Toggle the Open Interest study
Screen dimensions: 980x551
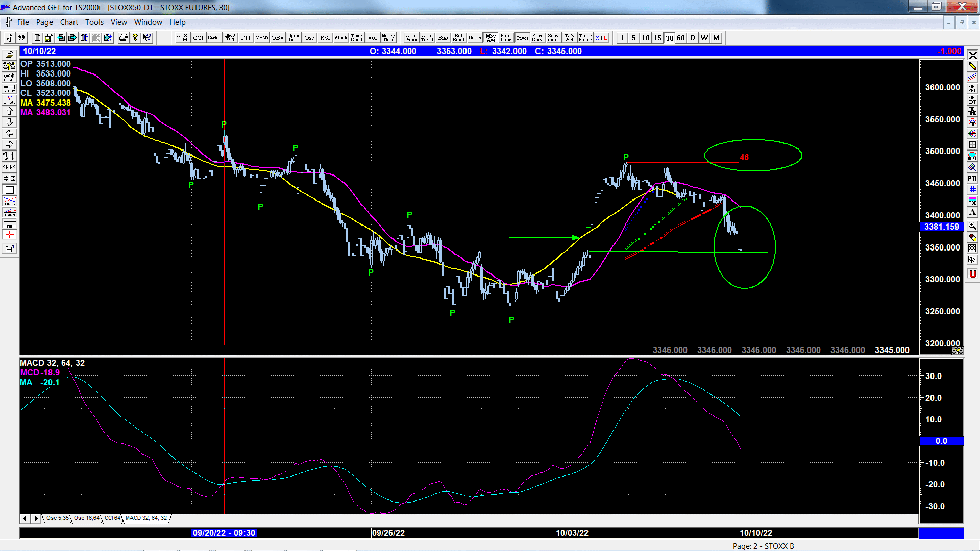click(293, 38)
